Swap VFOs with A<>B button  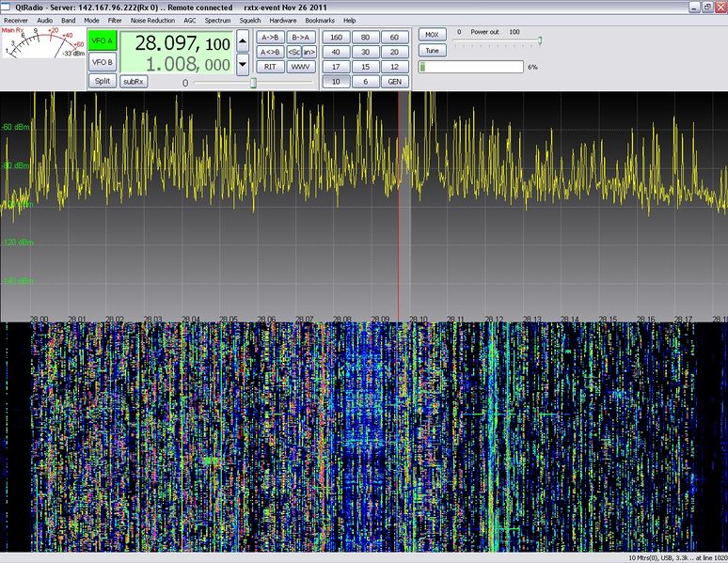tap(271, 52)
